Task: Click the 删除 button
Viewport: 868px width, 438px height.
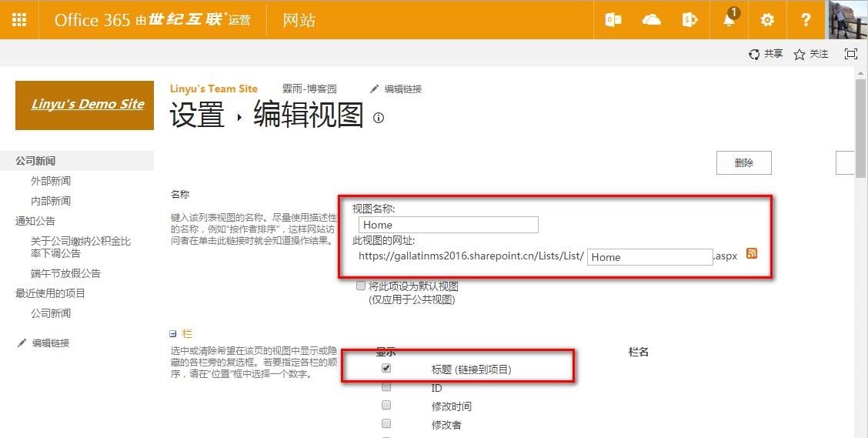Action: 743,163
